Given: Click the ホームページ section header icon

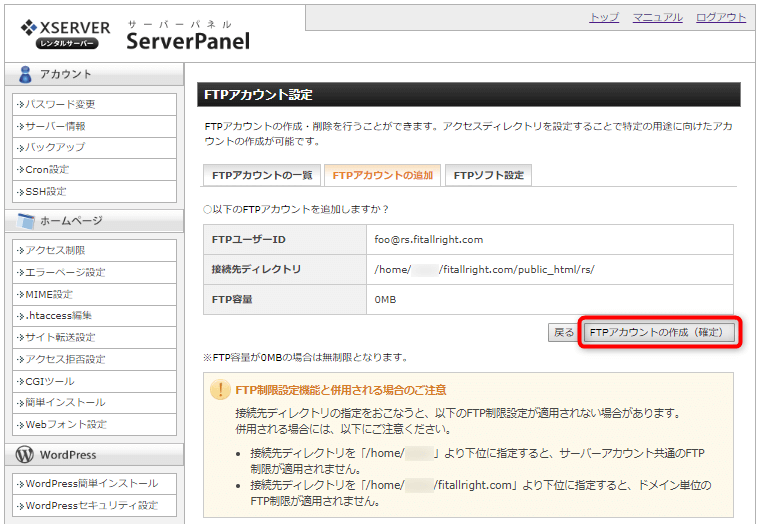Looking at the screenshot, I should [x=25, y=220].
